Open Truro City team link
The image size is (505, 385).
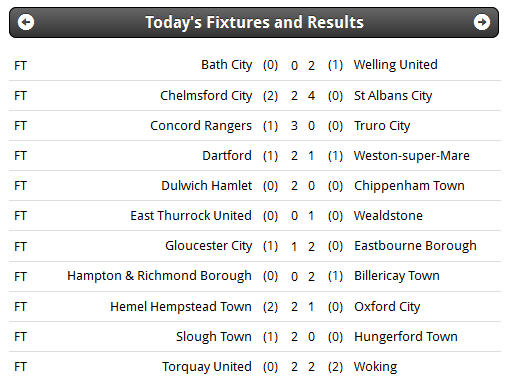[x=382, y=126]
